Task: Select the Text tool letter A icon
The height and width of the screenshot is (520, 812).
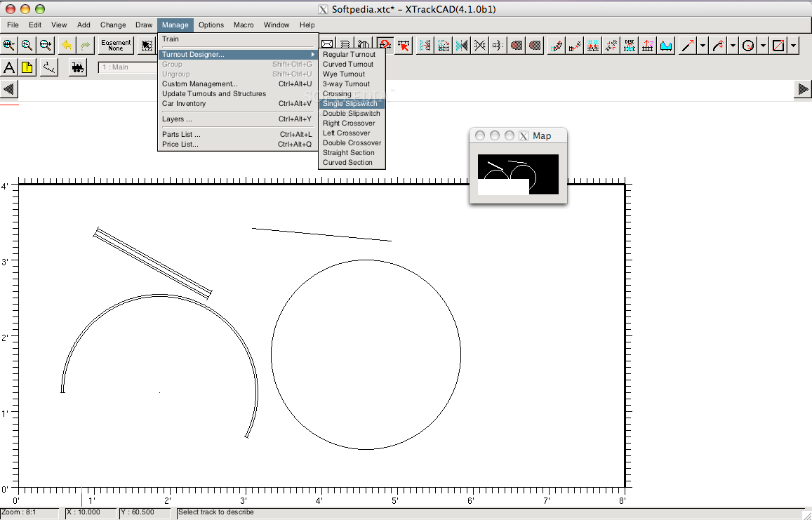Action: point(9,67)
